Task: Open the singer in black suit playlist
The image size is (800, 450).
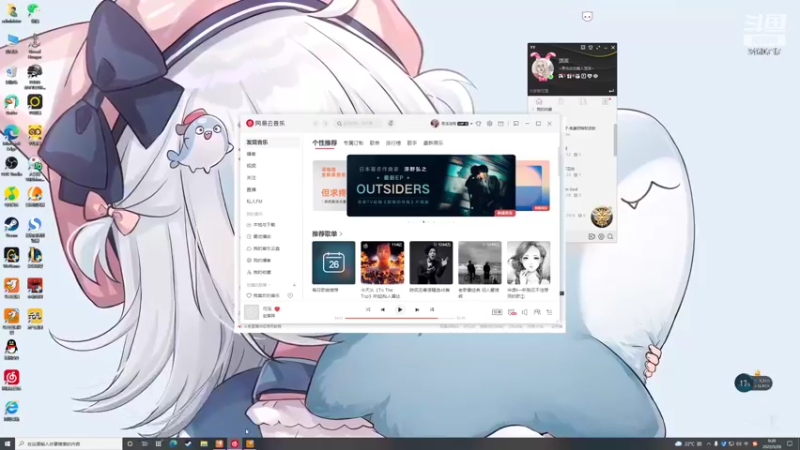Action: tap(431, 263)
